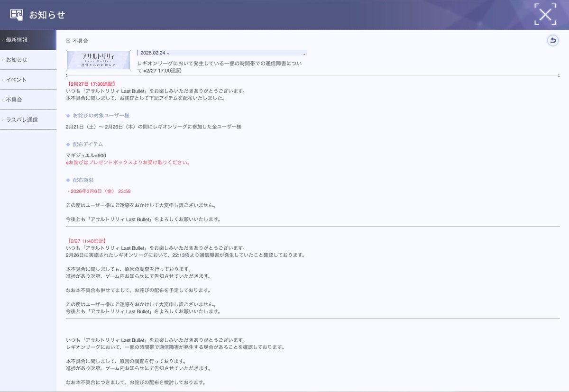Image resolution: width=569 pixels, height=392 pixels.
Task: Click the 【2月27日 17:00追記】 heading
Action: [91, 84]
